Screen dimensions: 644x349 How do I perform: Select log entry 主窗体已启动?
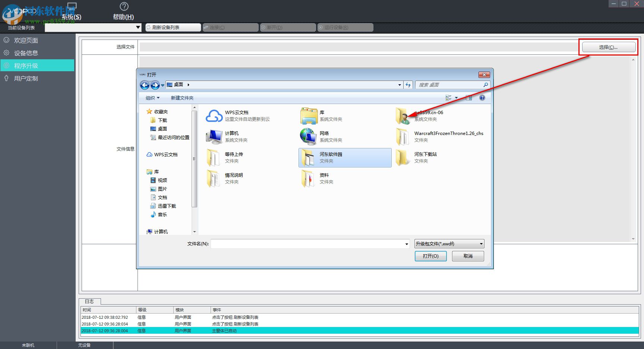pos(360,331)
